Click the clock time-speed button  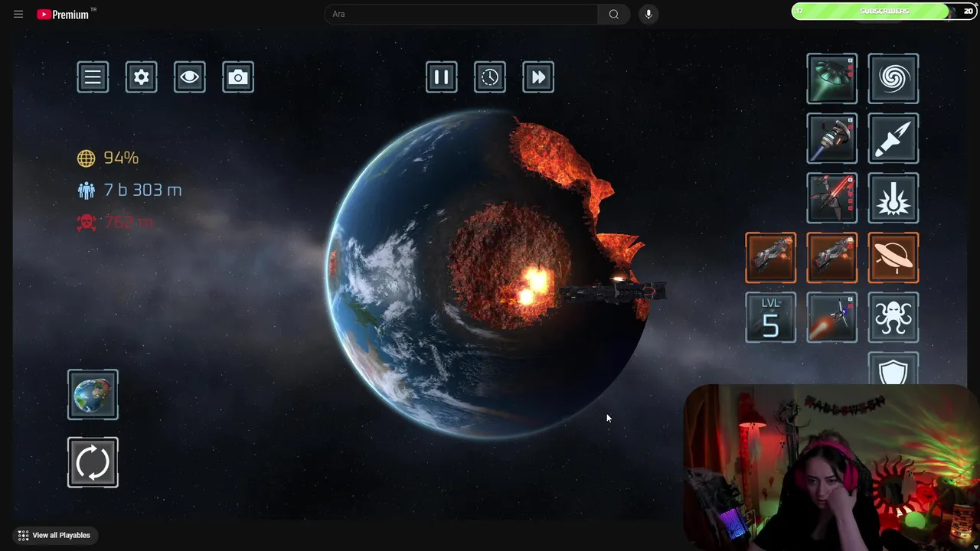tap(490, 77)
